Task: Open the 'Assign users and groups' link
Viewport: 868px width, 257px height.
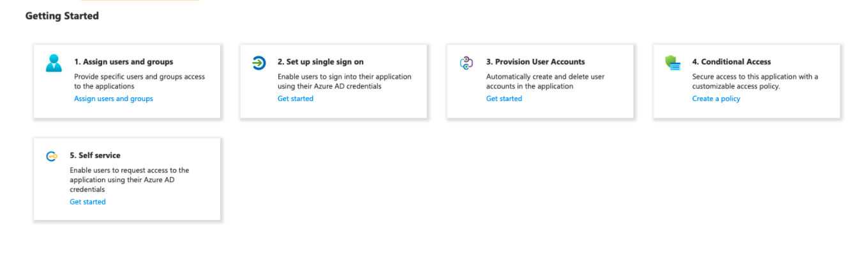Action: point(114,98)
